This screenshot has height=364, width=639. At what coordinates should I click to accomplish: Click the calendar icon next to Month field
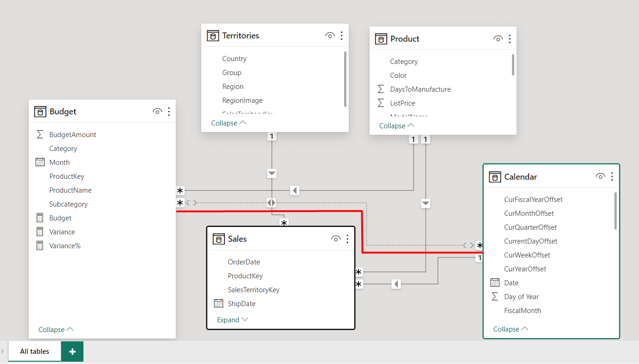pos(40,162)
